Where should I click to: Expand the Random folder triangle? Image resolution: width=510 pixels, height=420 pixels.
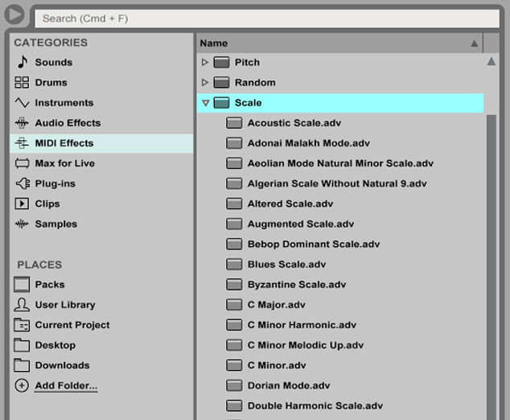pos(204,82)
